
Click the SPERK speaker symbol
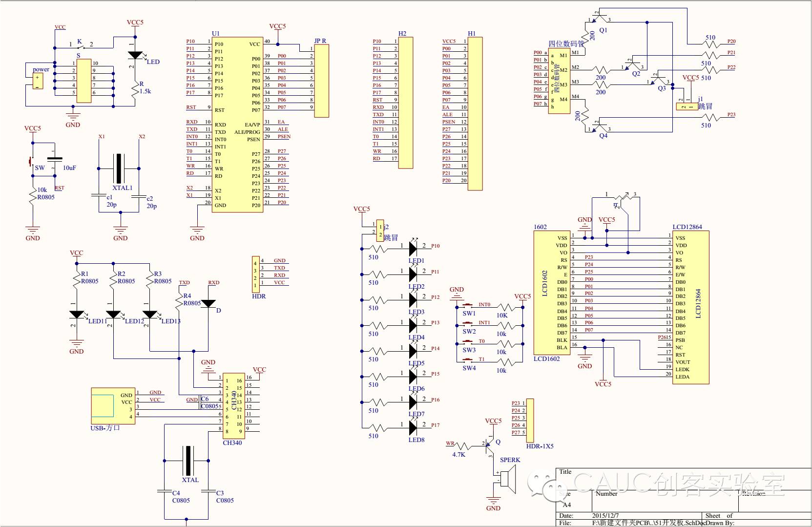pos(508,480)
